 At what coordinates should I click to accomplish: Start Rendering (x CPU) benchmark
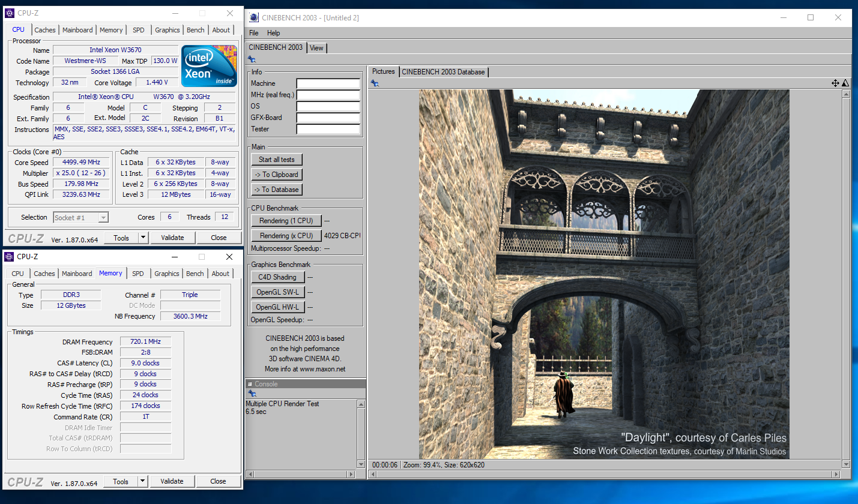pos(286,236)
